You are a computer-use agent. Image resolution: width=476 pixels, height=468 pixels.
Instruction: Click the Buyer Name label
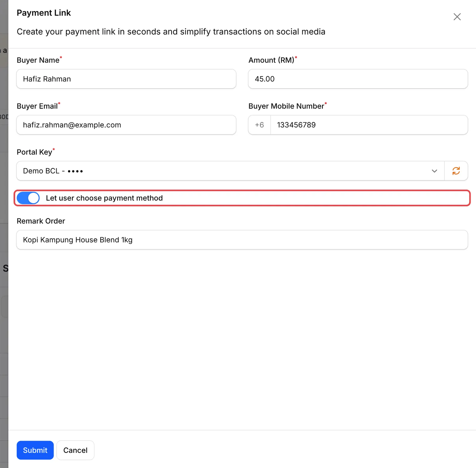pos(38,60)
